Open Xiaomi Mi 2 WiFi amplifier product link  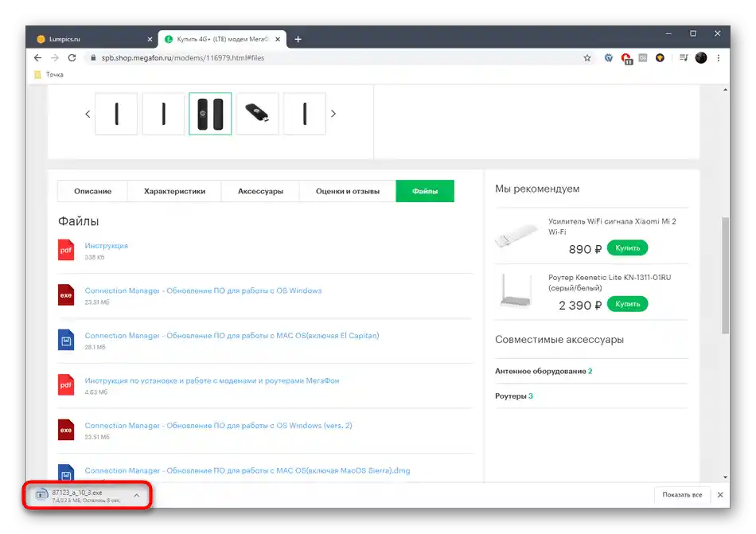[x=612, y=227]
